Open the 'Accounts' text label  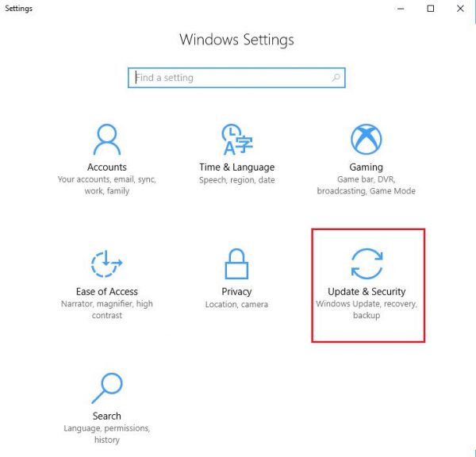107,167
